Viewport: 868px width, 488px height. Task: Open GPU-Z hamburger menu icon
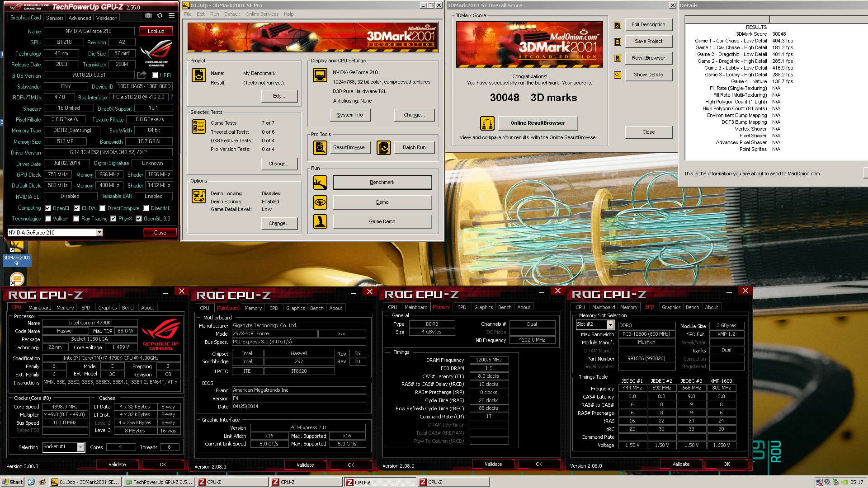[172, 16]
